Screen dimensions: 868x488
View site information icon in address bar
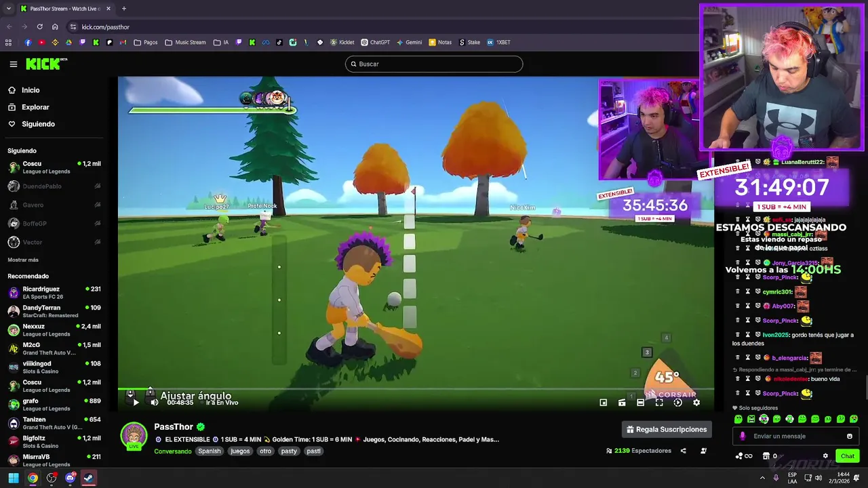(73, 27)
